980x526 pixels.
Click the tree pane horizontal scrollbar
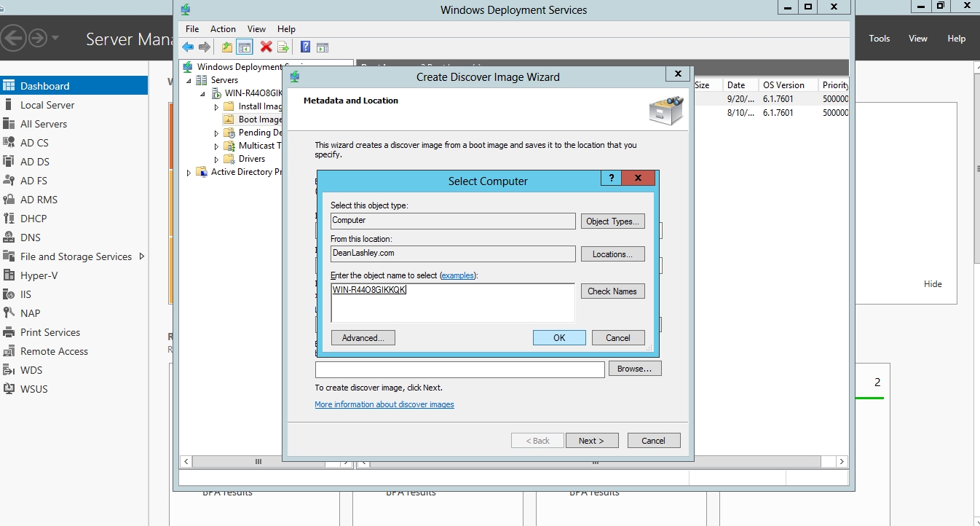(258, 462)
